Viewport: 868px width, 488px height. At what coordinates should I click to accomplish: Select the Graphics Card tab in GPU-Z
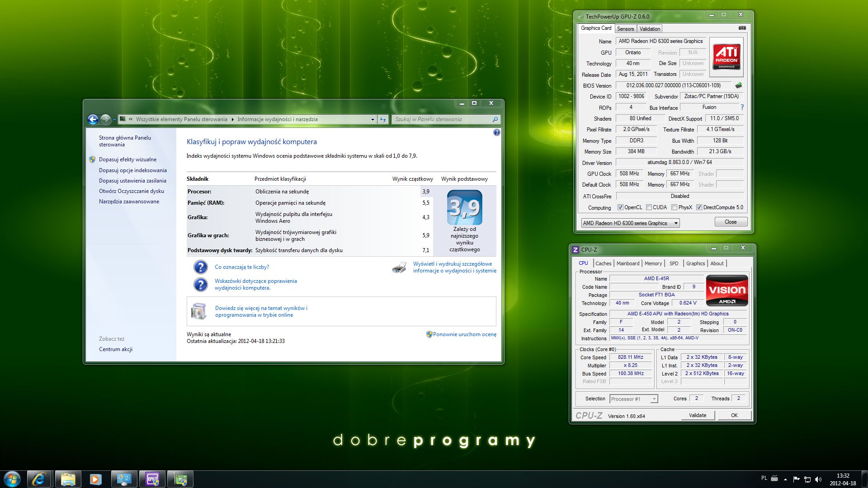click(x=596, y=28)
